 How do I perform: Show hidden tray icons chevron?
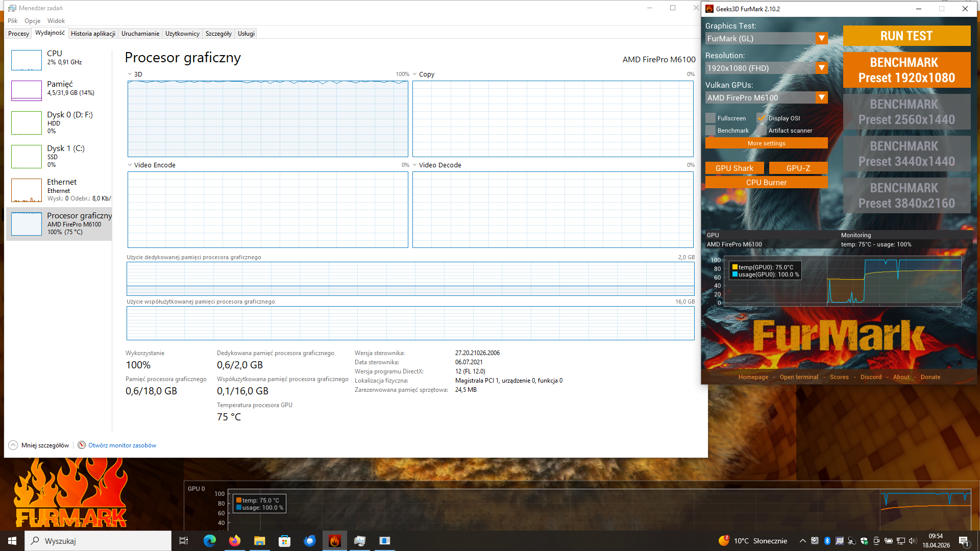click(x=802, y=541)
